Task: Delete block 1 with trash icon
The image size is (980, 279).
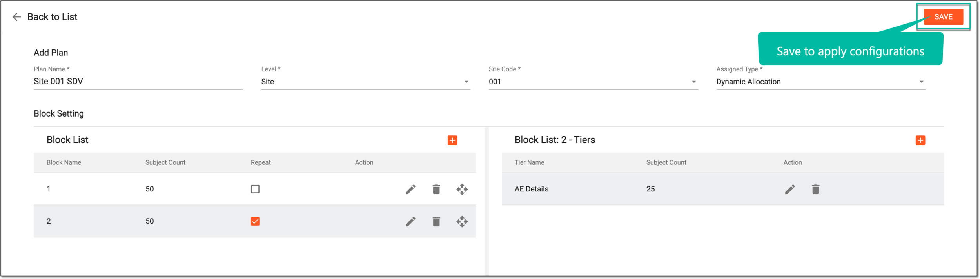Action: pos(436,190)
